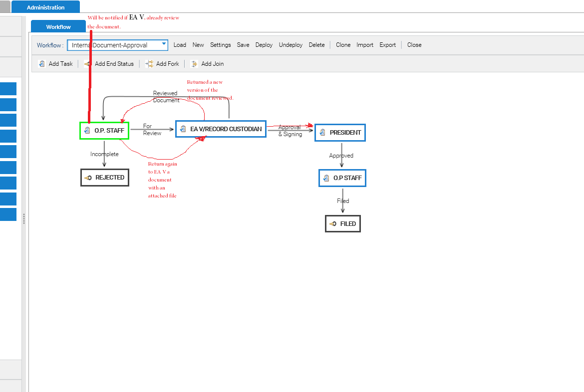Deploy the workflow
This screenshot has height=392, width=584.
pos(264,45)
